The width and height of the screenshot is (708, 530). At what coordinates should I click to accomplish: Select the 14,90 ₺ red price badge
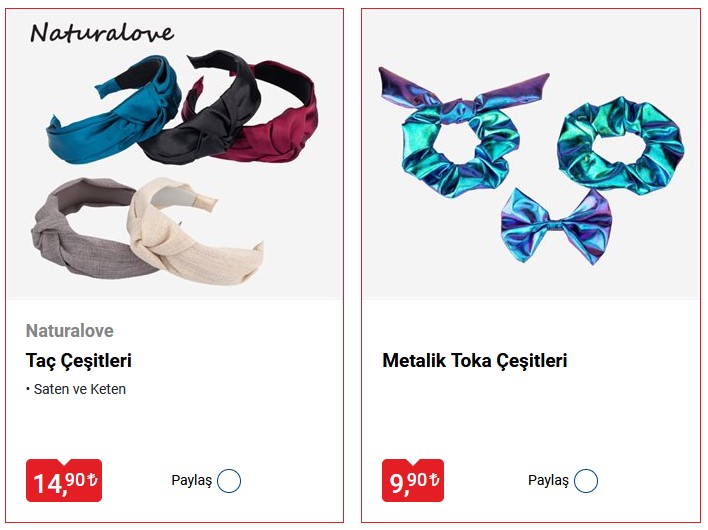tap(64, 481)
